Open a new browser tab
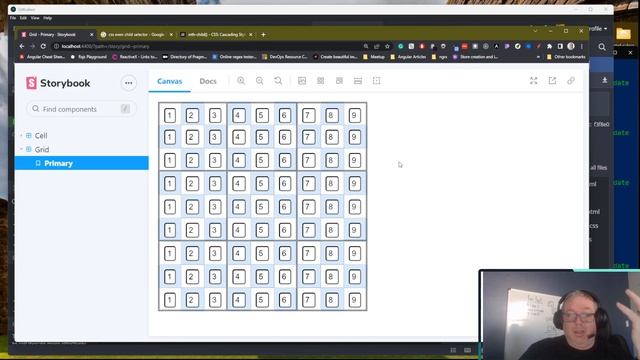The height and width of the screenshot is (360, 640). tap(263, 35)
